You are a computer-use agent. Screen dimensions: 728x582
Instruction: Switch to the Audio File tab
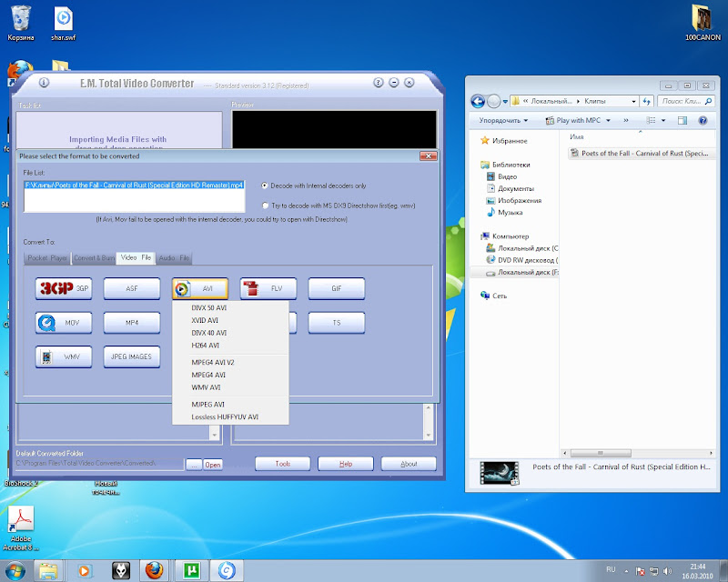click(174, 258)
